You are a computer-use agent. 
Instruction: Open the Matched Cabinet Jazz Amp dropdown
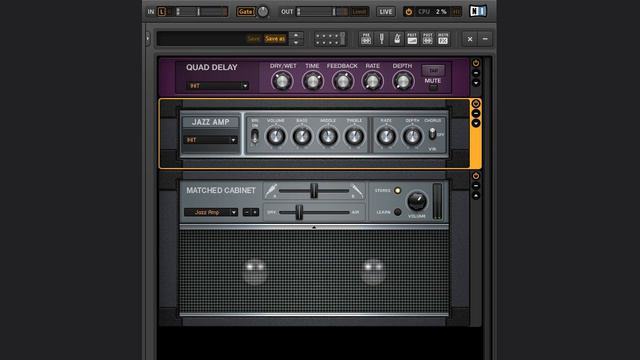click(211, 212)
